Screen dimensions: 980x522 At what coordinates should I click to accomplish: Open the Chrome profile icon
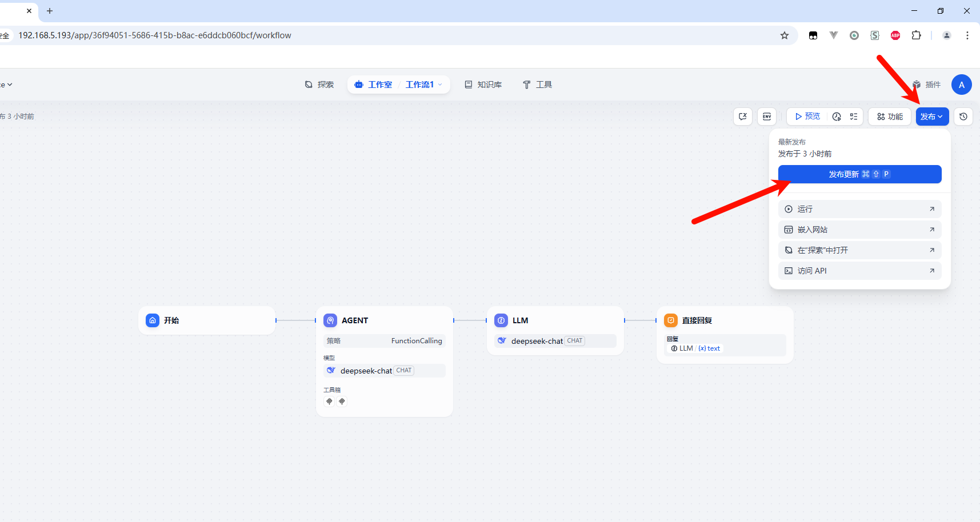point(947,35)
